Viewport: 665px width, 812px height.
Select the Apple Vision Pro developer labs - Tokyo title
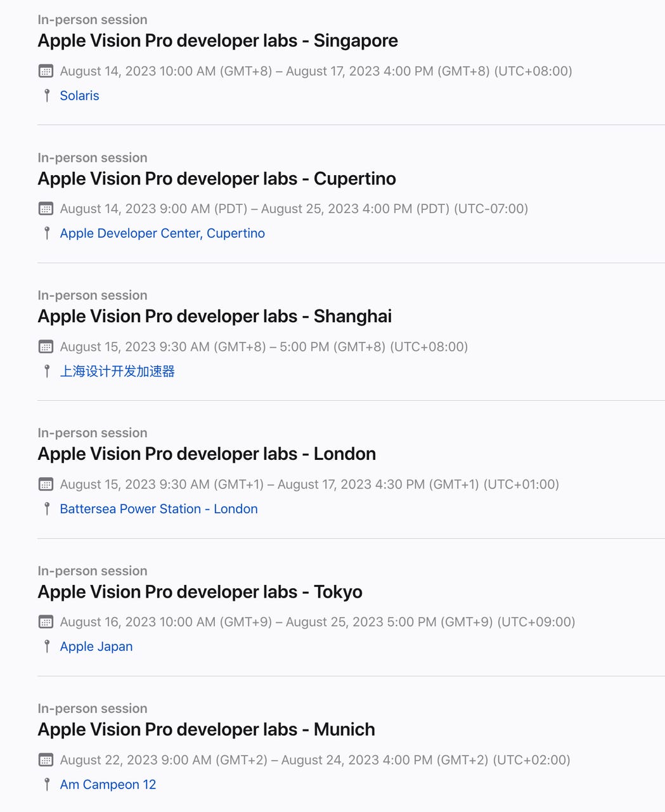pyautogui.click(x=200, y=592)
